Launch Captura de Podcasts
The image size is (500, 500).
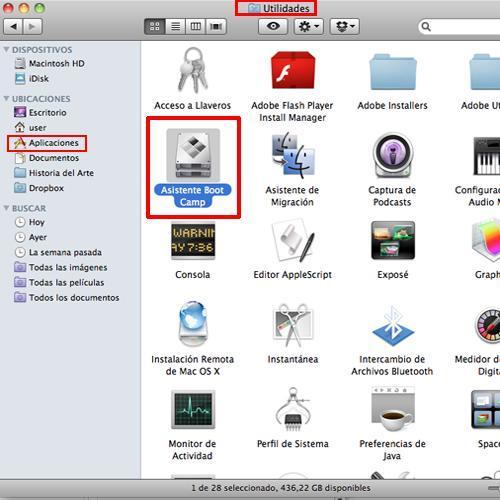[393, 155]
